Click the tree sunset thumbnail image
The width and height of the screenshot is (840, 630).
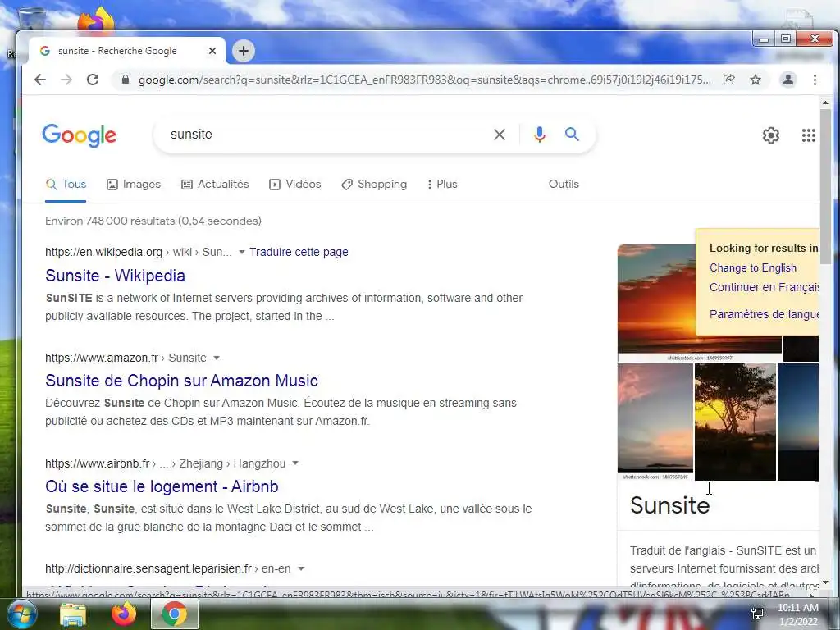735,422
